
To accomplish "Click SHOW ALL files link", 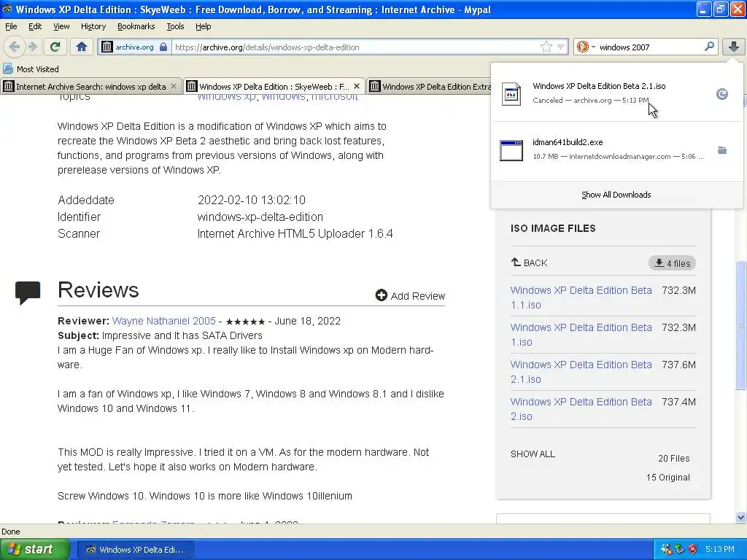I will pyautogui.click(x=533, y=454).
